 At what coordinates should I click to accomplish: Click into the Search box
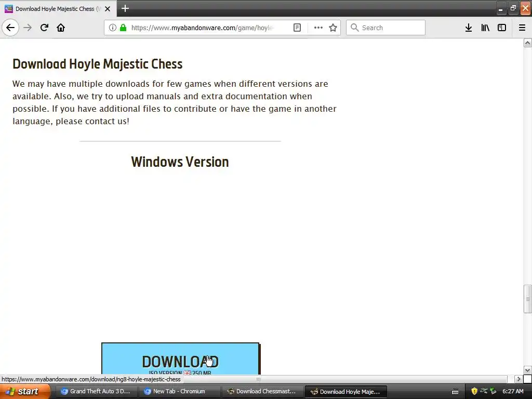(x=385, y=28)
